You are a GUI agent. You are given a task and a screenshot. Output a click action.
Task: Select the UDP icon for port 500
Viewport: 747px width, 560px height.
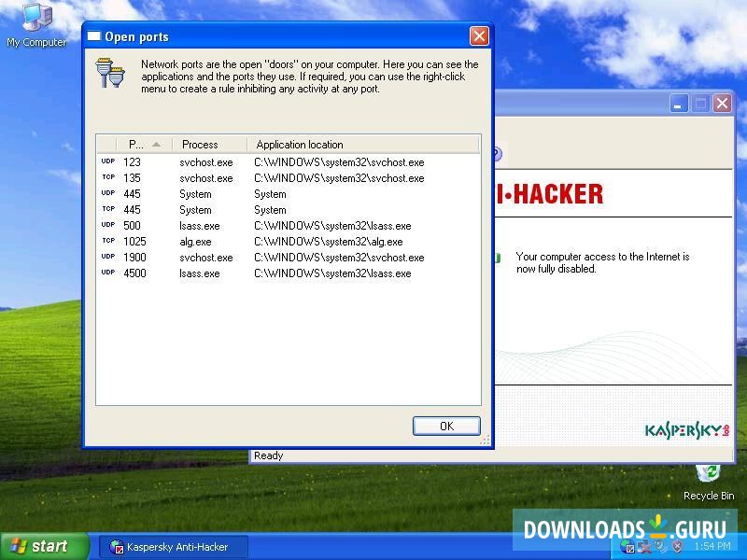pyautogui.click(x=108, y=225)
